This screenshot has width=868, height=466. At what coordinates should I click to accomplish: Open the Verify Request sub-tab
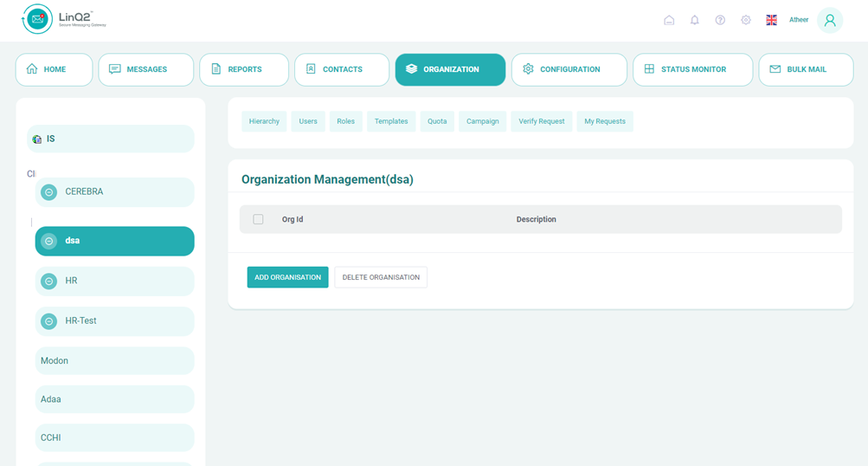coord(542,121)
